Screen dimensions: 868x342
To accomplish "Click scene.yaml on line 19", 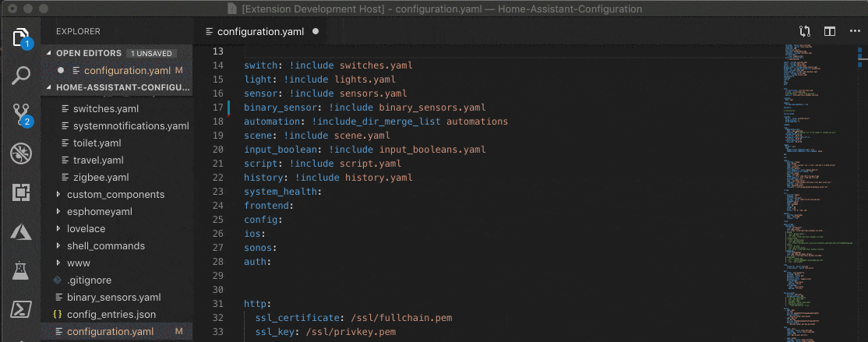I will [362, 135].
